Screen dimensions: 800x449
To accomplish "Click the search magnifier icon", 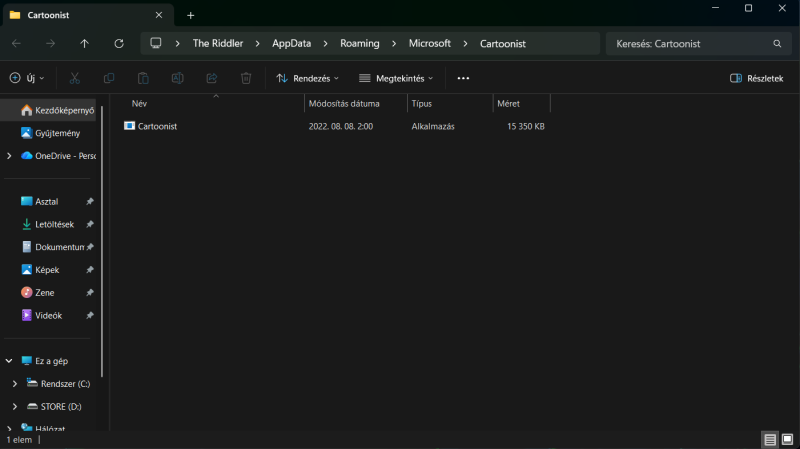I will [x=777, y=43].
